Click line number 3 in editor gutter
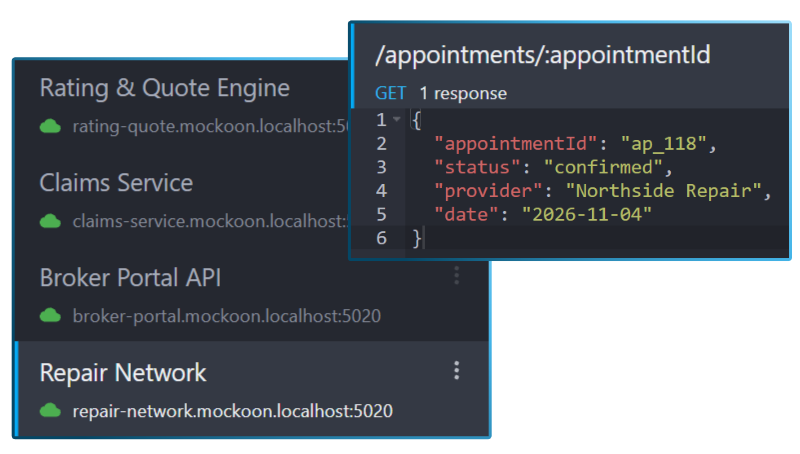This screenshot has width=800, height=454. tap(382, 167)
